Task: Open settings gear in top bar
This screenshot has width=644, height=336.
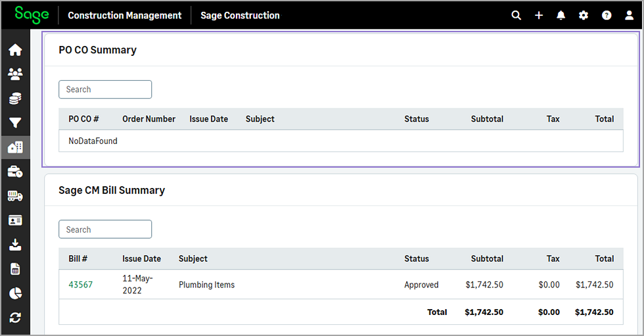Action: tap(584, 16)
